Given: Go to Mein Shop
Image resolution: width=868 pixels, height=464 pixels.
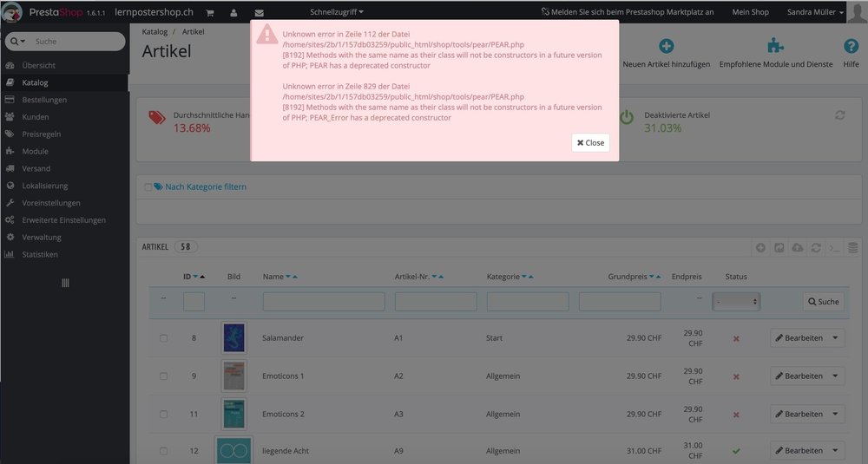Looking at the screenshot, I should point(750,11).
